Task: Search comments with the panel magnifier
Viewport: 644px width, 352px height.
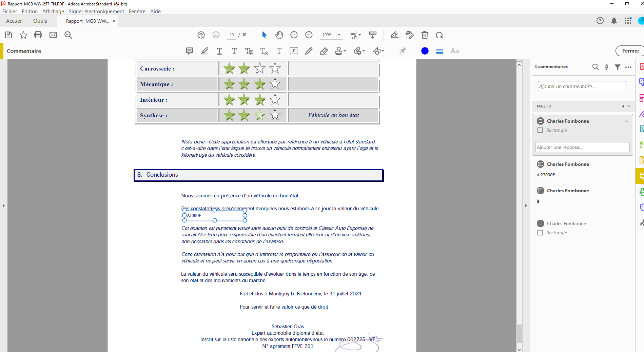Action: 596,67
